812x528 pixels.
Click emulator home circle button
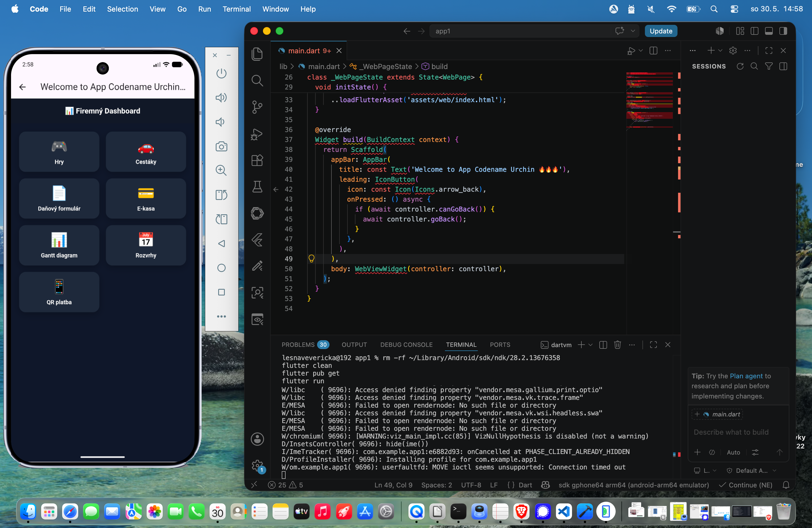click(222, 268)
